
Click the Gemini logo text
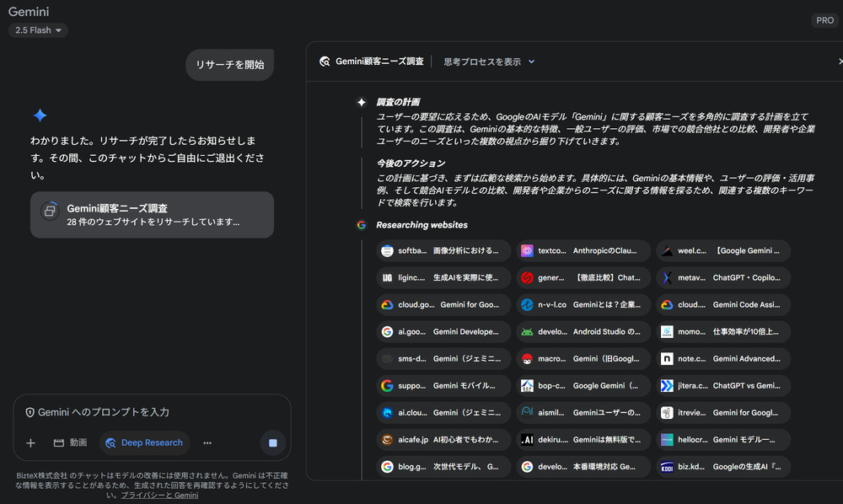point(29,11)
